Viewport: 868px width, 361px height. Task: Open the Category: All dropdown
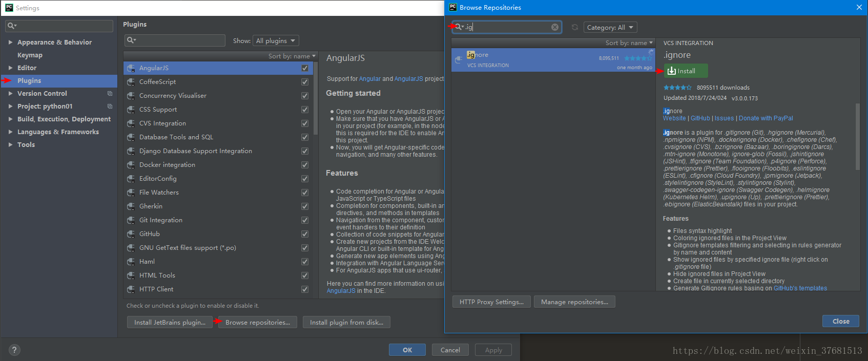[610, 27]
